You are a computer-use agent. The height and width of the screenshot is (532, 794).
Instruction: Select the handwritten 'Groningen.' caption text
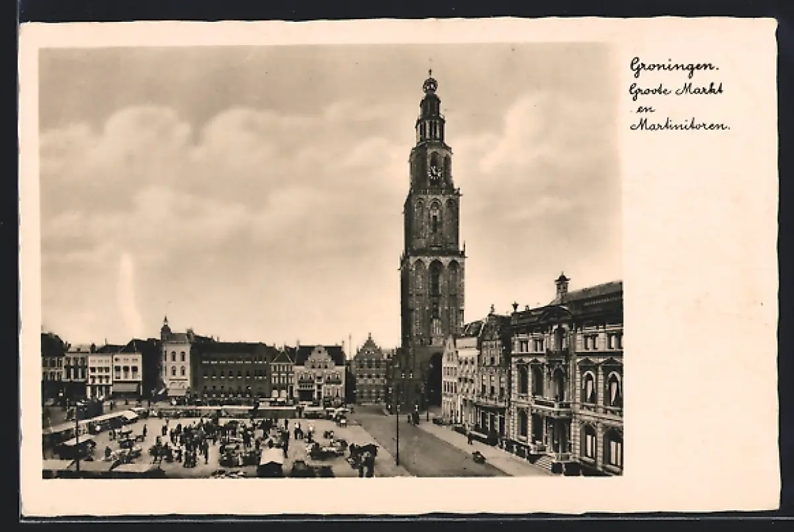(672, 66)
